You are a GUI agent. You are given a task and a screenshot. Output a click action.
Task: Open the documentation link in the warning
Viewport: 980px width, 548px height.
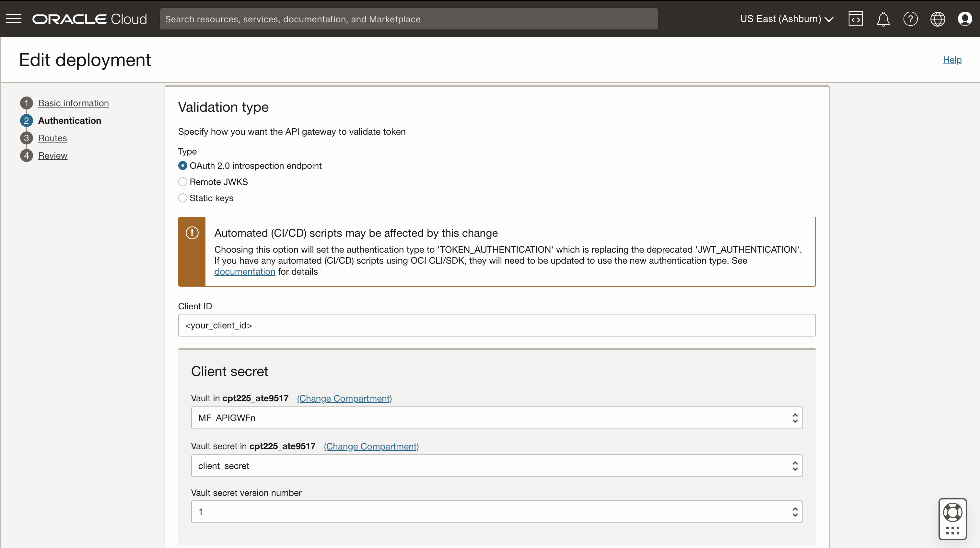[245, 271]
